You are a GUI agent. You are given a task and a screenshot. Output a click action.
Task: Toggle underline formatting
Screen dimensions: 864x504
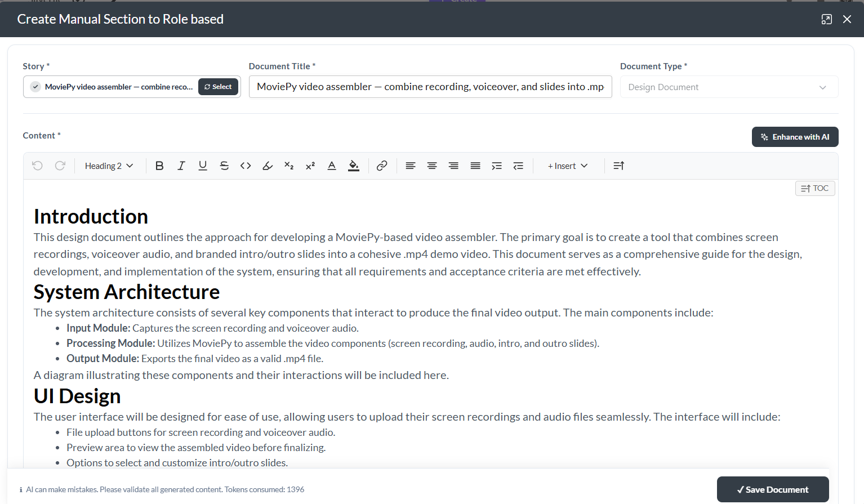[x=203, y=166]
